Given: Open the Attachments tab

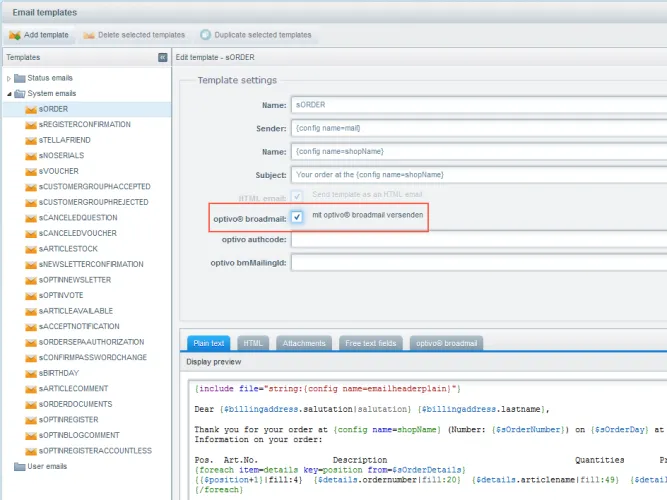Looking at the screenshot, I should tap(304, 343).
